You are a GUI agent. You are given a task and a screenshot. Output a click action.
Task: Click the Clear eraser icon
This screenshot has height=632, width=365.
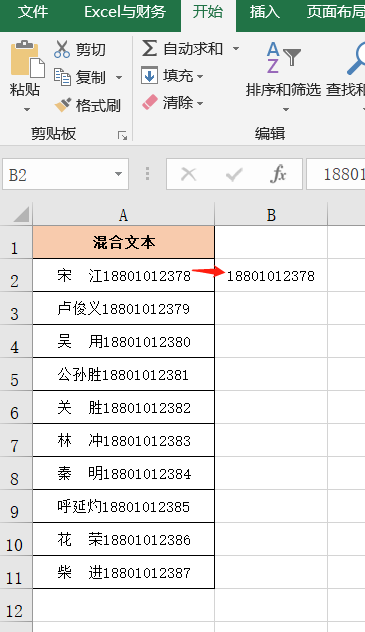click(x=149, y=102)
